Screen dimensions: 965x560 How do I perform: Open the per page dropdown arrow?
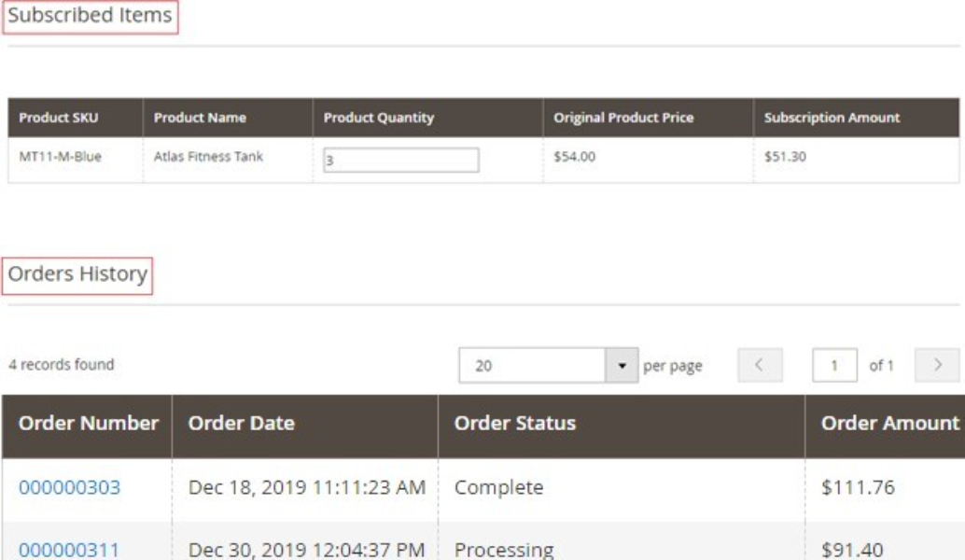[622, 366]
